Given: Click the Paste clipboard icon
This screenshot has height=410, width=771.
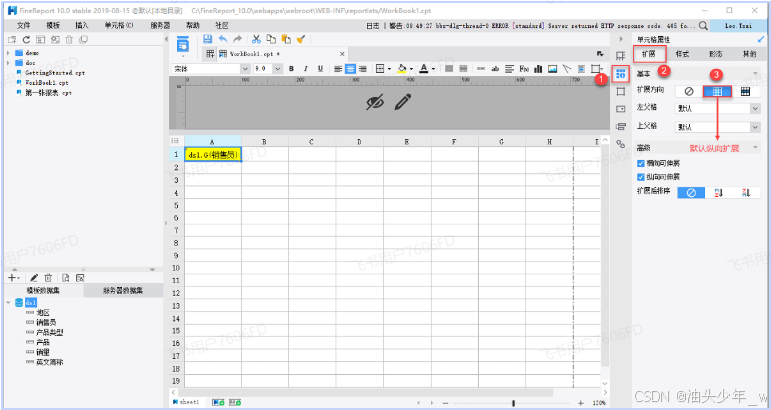Looking at the screenshot, I should pyautogui.click(x=286, y=39).
